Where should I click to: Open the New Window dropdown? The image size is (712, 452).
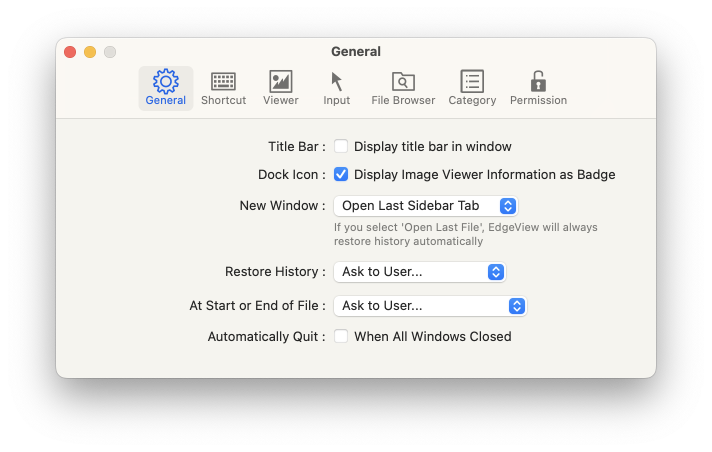tap(426, 206)
